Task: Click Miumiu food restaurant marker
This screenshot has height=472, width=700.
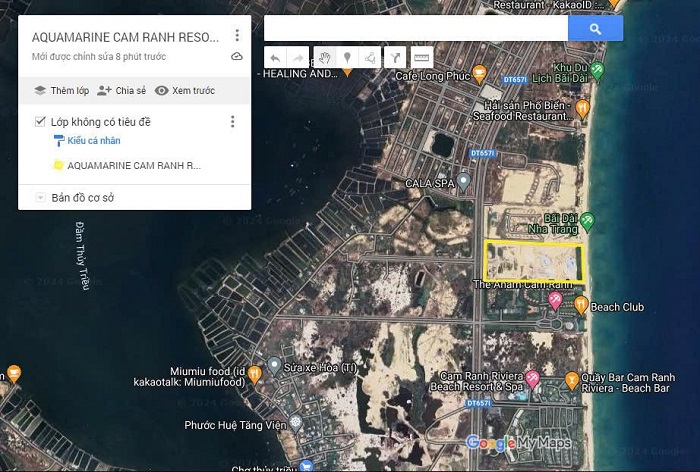Action: (x=254, y=374)
